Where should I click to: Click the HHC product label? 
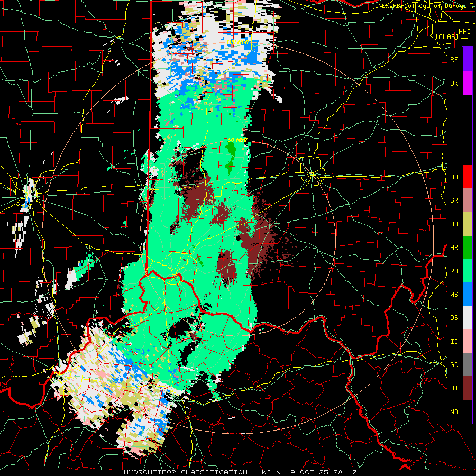tap(465, 32)
